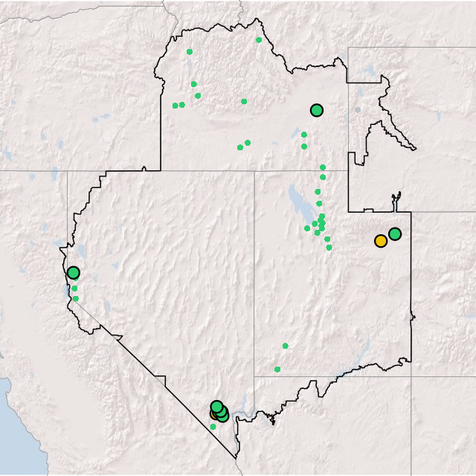The width and height of the screenshot is (476, 476).
Task: Pick the partly hidden yellow marker in Las Vegas cluster
Action: (x=214, y=414)
